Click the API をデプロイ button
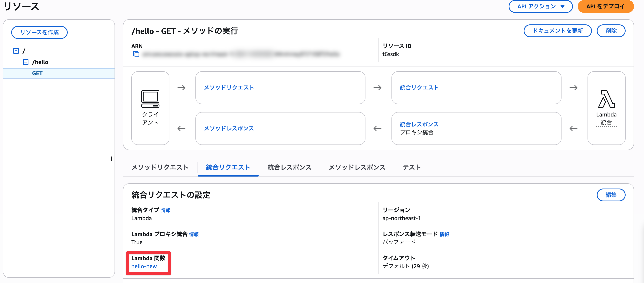The image size is (644, 283). point(606,6)
